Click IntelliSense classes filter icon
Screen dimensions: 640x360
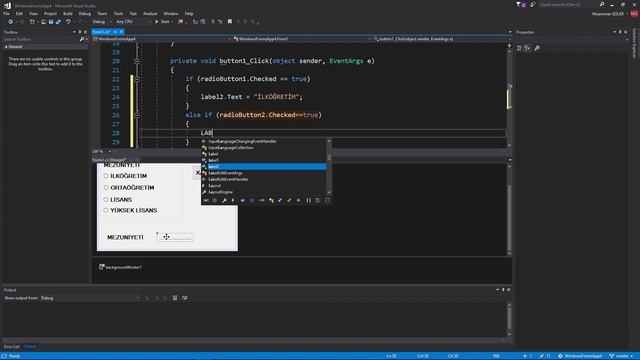(271, 200)
